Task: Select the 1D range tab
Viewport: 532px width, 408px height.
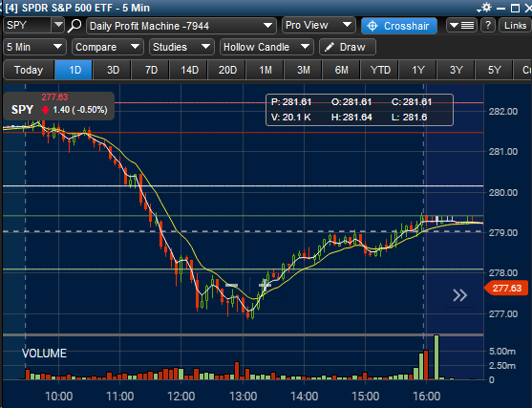Action: coord(74,70)
